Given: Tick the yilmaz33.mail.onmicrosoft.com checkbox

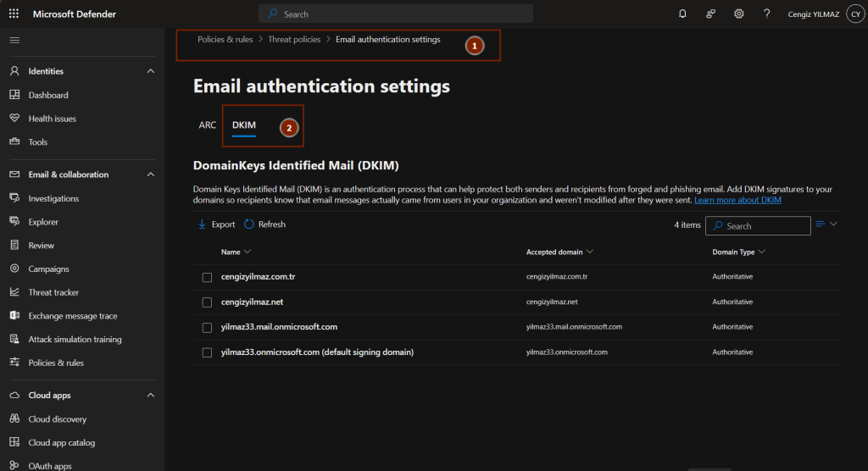Looking at the screenshot, I should 207,327.
